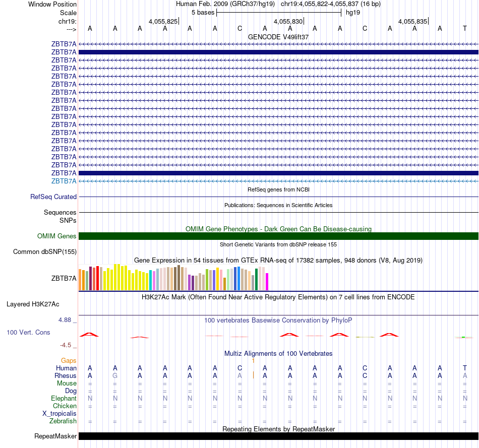
Task: Select the Rhesus alignment row label
Action: (x=66, y=376)
